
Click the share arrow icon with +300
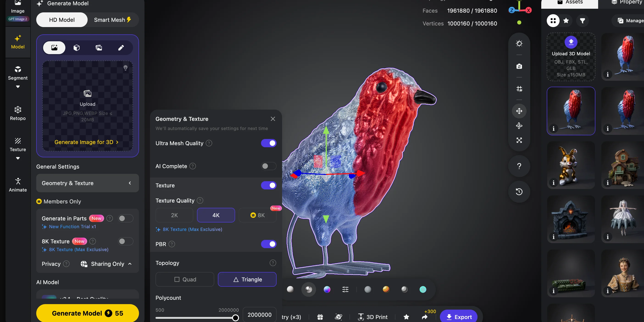coord(425,317)
